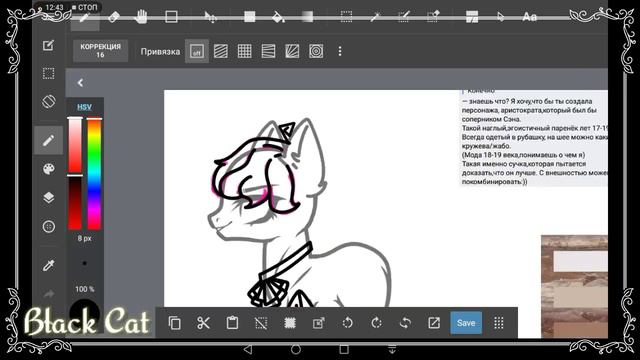Click the wood texture reference image
This screenshot has width=640, height=360.
tap(574, 287)
